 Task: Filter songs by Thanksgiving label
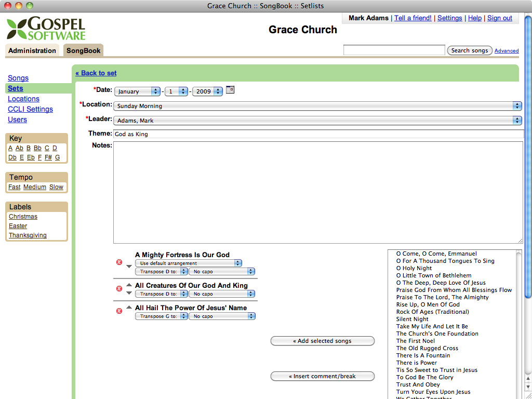[28, 235]
